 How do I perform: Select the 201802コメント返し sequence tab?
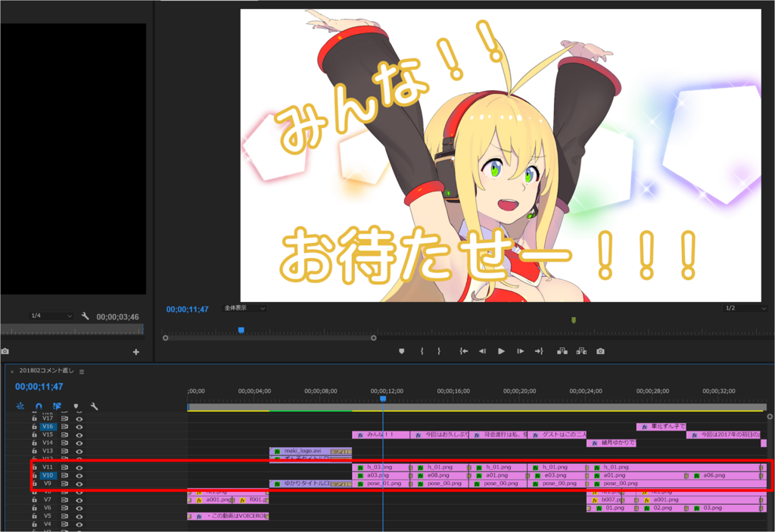click(46, 371)
